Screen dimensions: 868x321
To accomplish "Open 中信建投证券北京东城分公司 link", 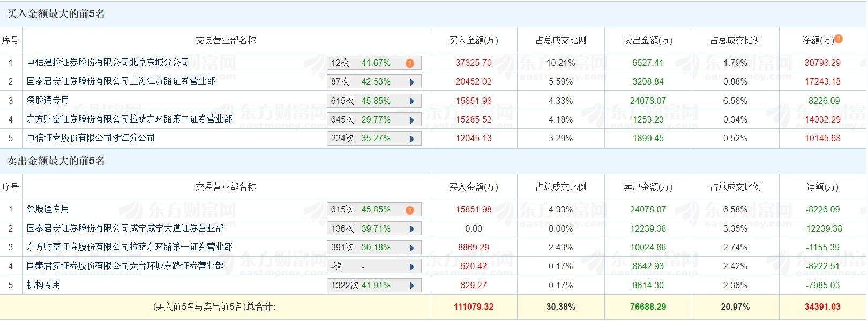I will (x=108, y=63).
